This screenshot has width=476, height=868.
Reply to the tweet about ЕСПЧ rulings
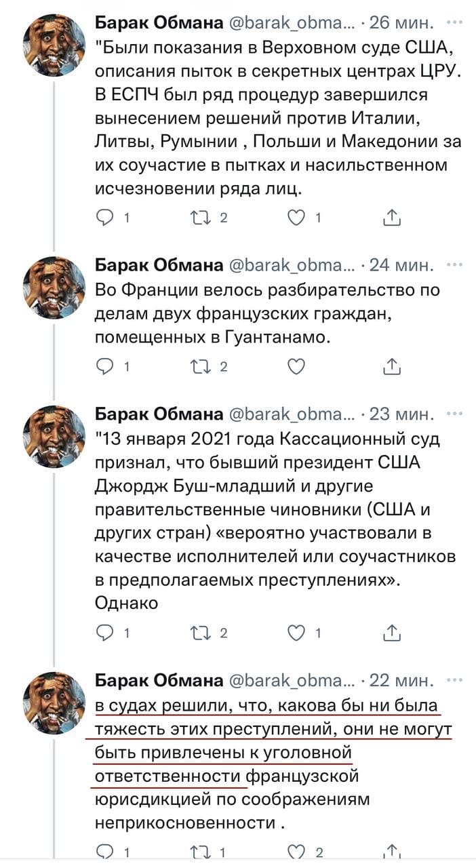pos(106,218)
